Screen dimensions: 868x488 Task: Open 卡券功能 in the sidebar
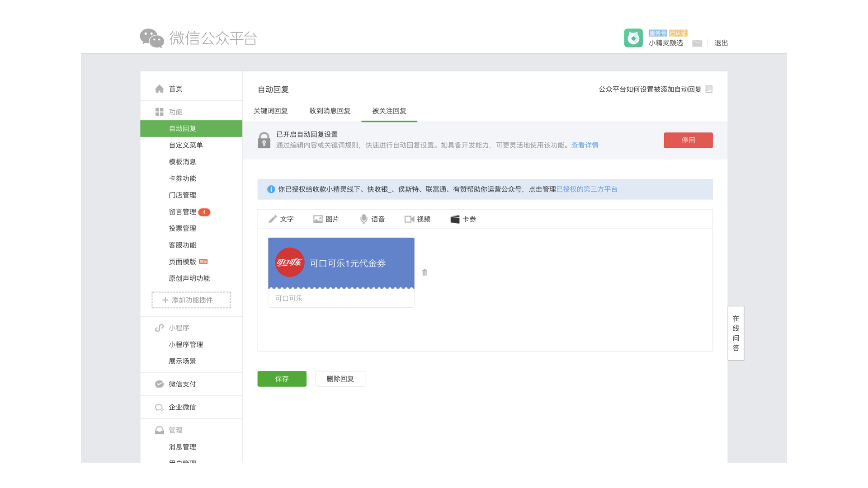[182, 178]
